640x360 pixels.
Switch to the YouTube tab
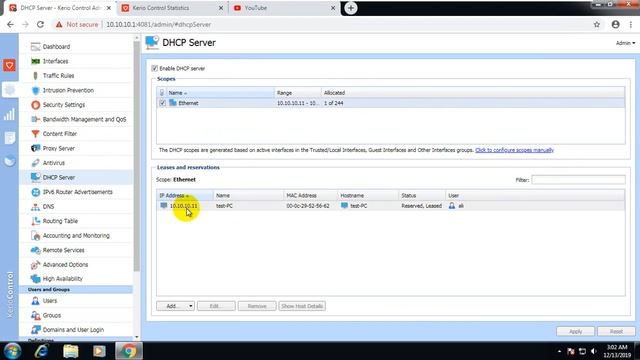[284, 8]
